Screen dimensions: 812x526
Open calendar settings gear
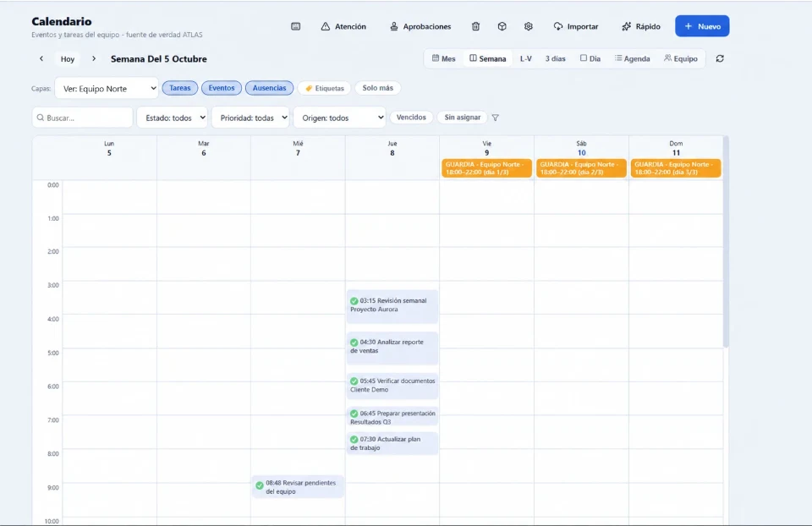point(528,26)
